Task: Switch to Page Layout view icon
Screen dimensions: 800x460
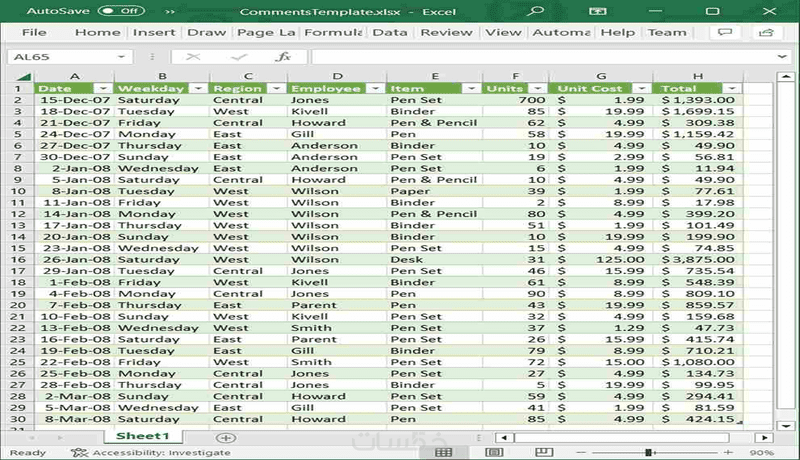Action: [494, 452]
